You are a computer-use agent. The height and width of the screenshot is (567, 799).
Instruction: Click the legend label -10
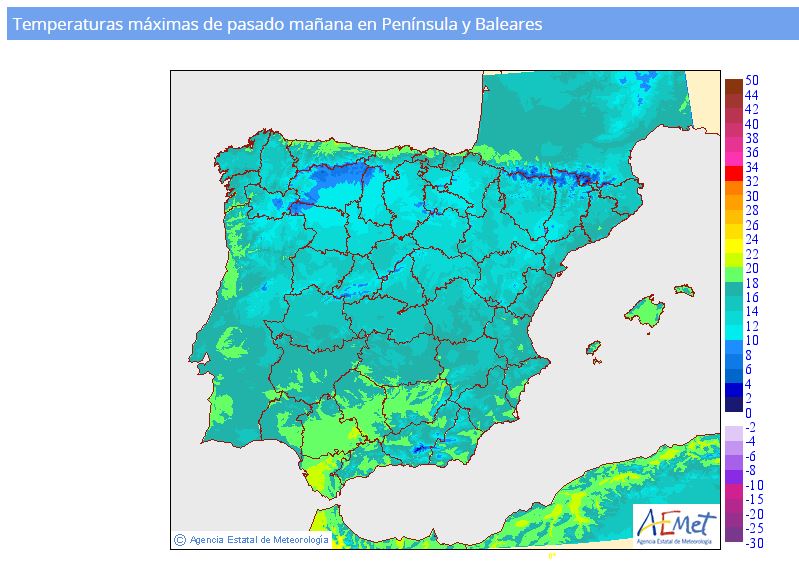pyautogui.click(x=754, y=485)
